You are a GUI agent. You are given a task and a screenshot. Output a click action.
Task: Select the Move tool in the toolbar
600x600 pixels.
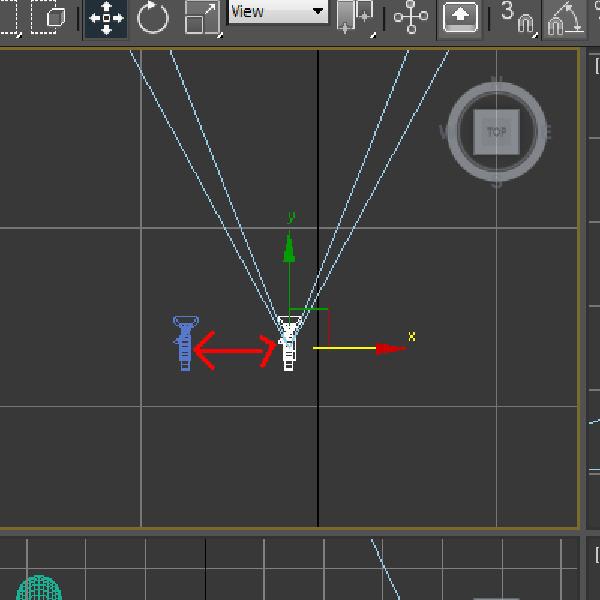(x=105, y=18)
